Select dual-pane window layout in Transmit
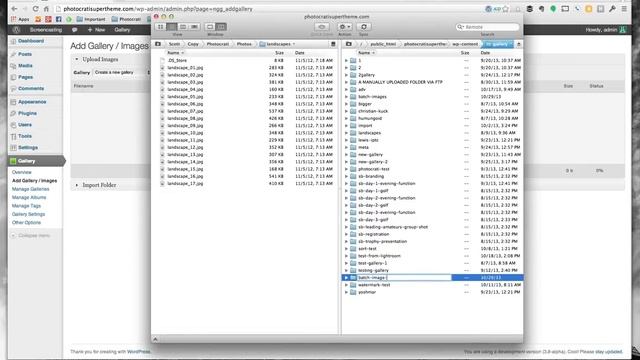 pos(221,27)
